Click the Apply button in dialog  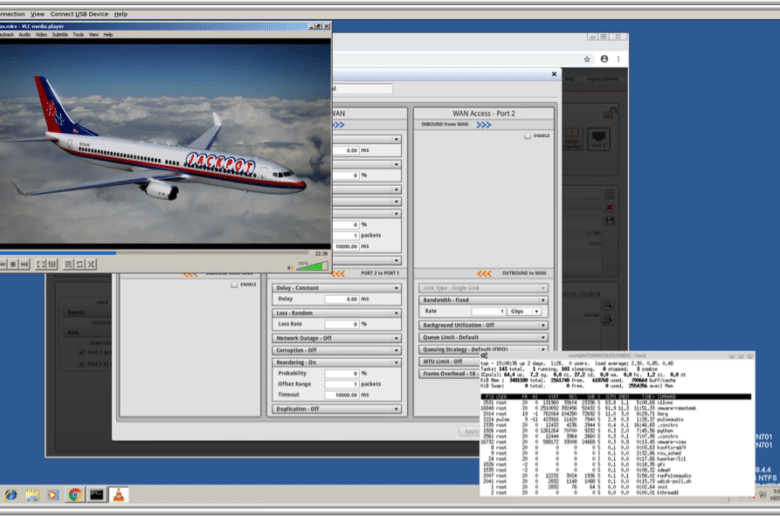470,431
